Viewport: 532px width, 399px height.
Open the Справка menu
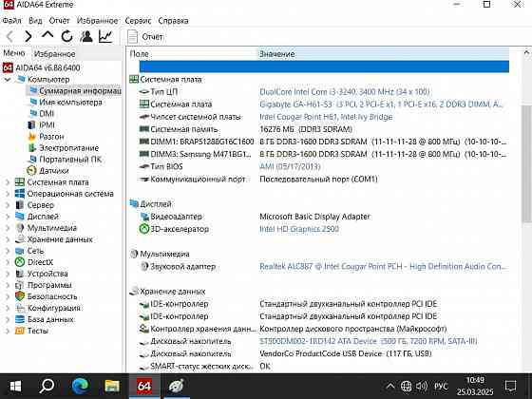pos(173,21)
